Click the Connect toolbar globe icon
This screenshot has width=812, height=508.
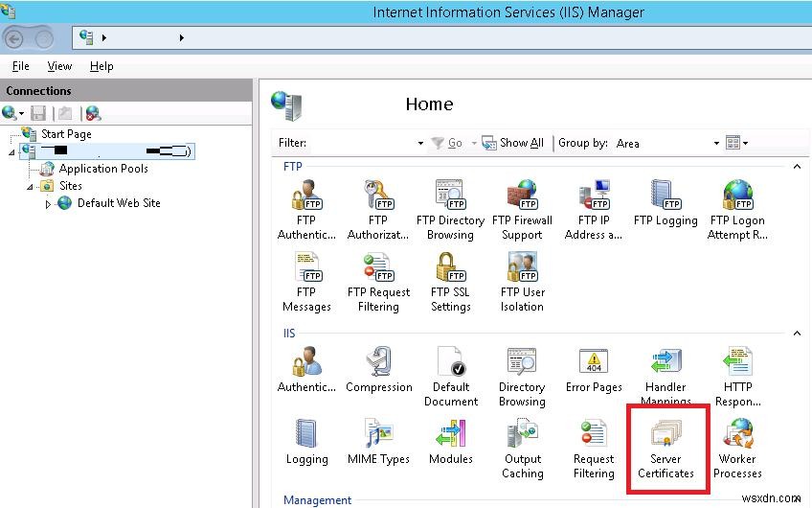click(9, 112)
